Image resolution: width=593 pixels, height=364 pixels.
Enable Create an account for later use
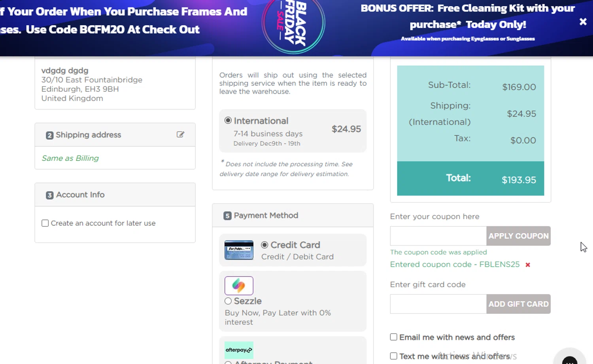(x=45, y=223)
